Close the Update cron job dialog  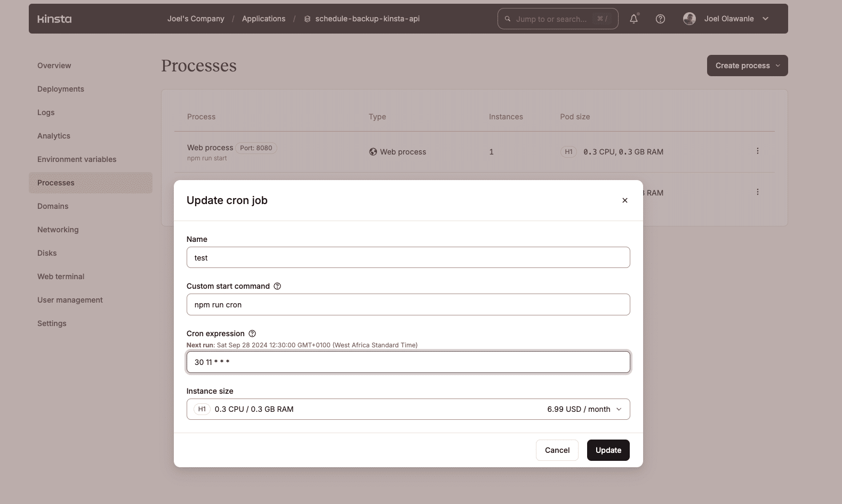tap(625, 200)
